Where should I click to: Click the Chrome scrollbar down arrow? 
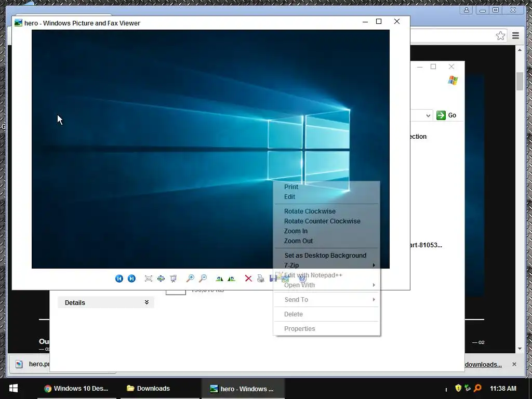pos(520,349)
